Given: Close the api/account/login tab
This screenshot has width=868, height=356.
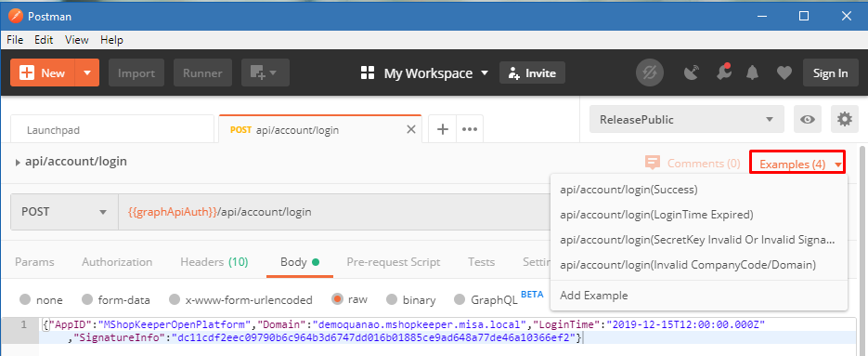Looking at the screenshot, I should pyautogui.click(x=410, y=130).
